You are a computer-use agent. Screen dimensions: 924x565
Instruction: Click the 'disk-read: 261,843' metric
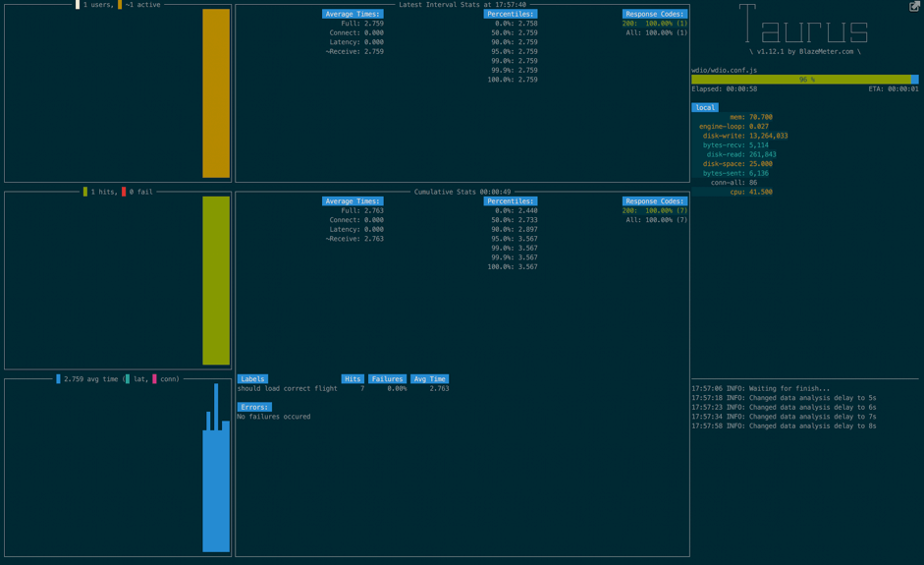741,154
